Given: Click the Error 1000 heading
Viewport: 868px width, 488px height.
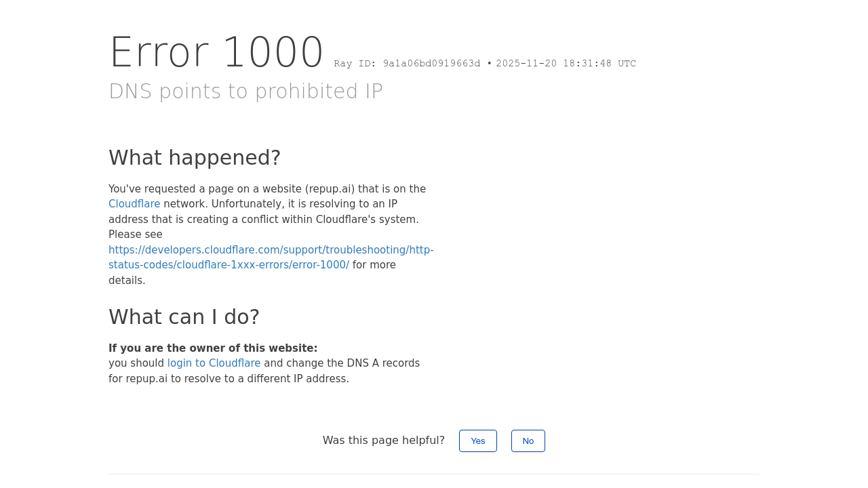Looking at the screenshot, I should point(216,53).
